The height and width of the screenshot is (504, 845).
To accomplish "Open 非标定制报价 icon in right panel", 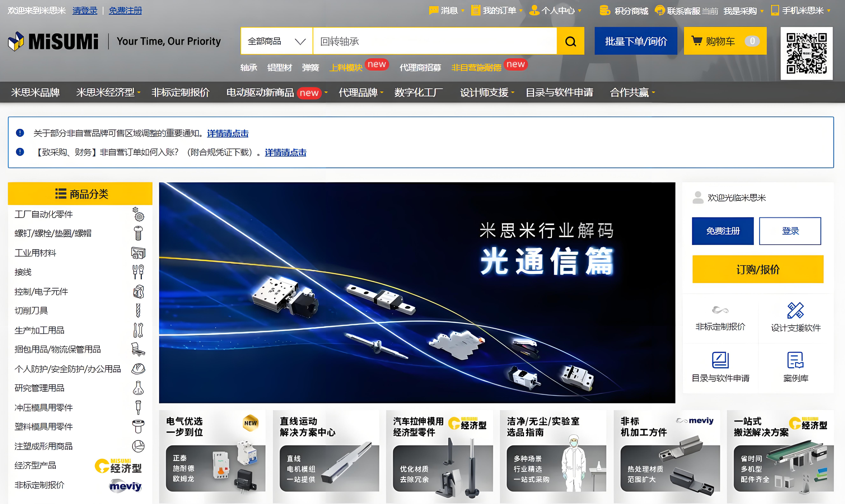I will [x=720, y=310].
